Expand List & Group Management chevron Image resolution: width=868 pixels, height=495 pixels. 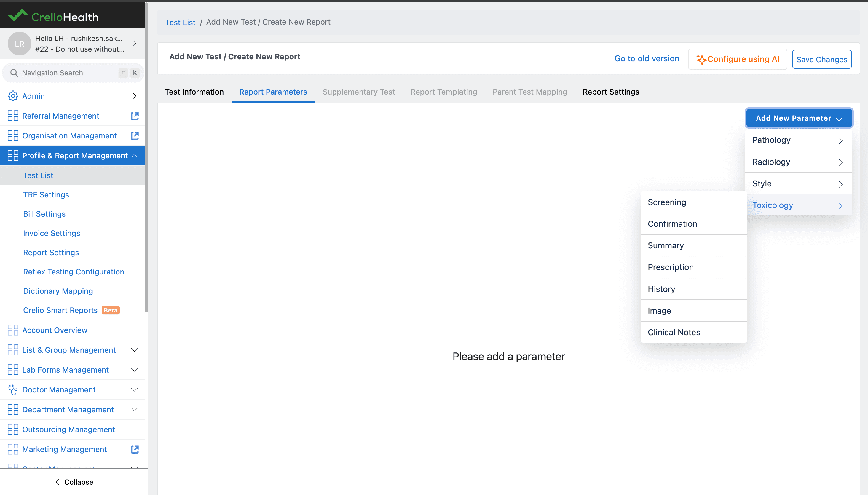point(135,350)
